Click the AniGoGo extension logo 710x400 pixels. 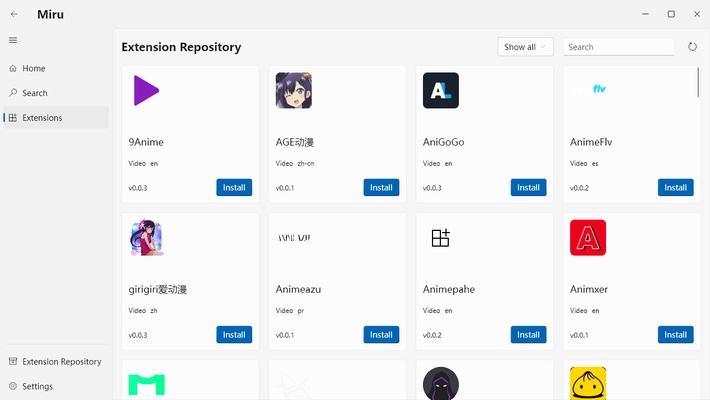(440, 91)
